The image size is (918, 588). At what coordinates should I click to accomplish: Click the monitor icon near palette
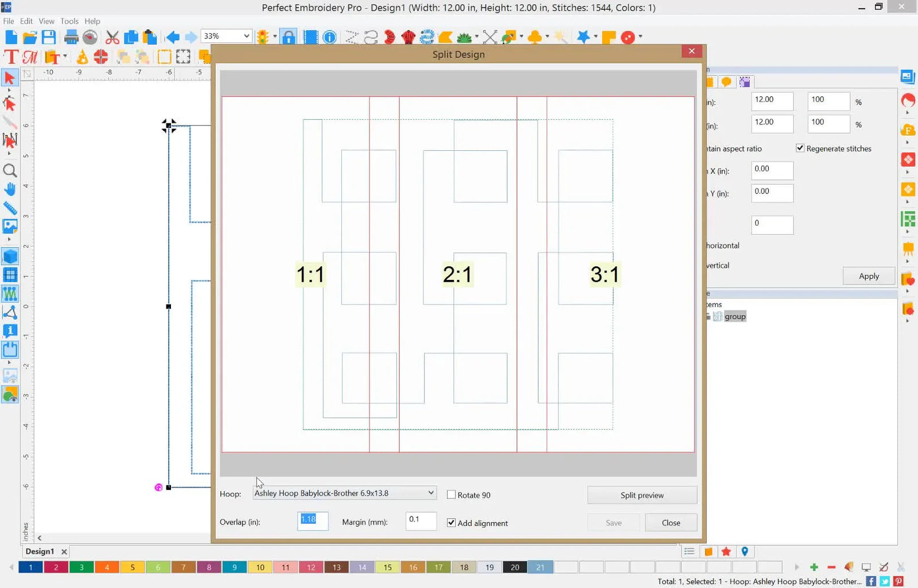point(866,567)
